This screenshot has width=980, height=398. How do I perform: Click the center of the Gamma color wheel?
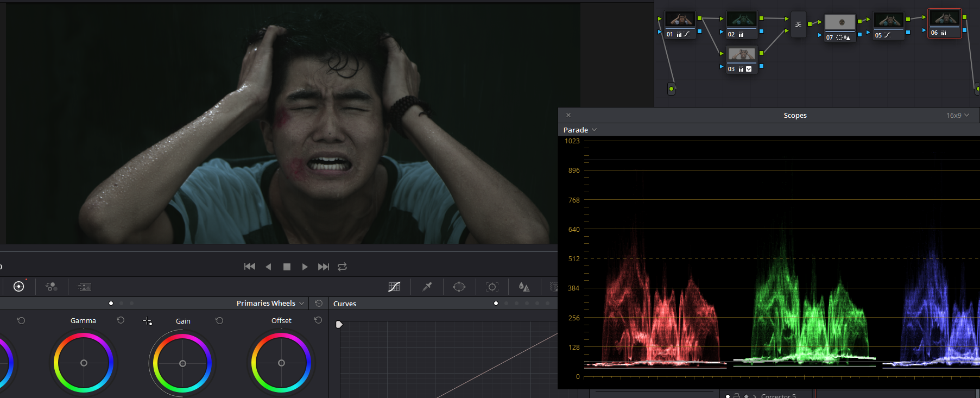coord(84,363)
